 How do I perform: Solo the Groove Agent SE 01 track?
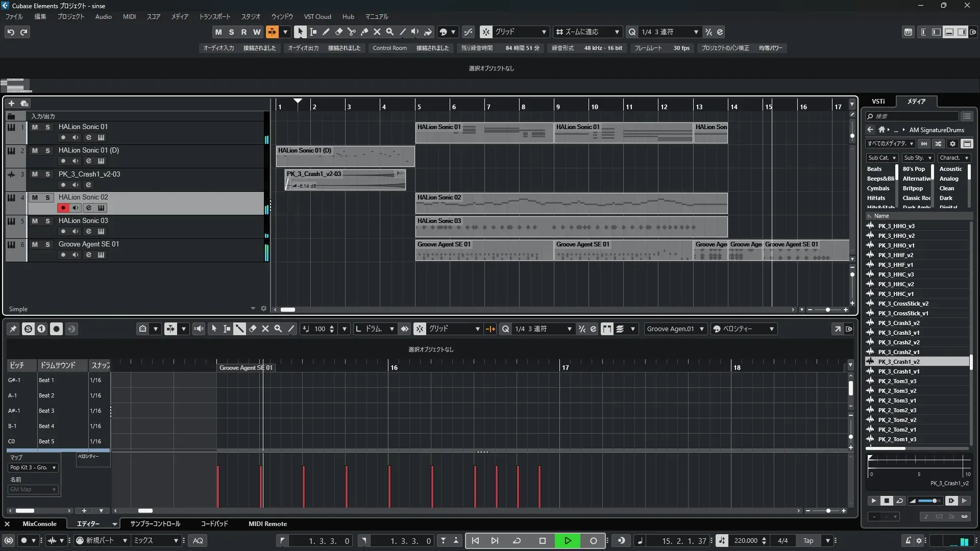47,244
